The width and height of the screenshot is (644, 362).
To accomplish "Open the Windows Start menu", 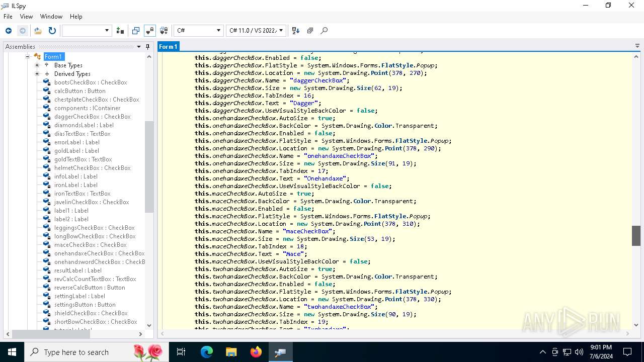I will (x=12, y=352).
